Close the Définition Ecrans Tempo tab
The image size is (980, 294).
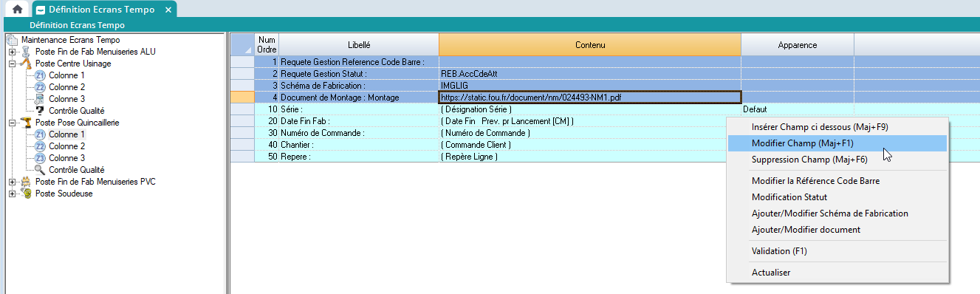168,10
